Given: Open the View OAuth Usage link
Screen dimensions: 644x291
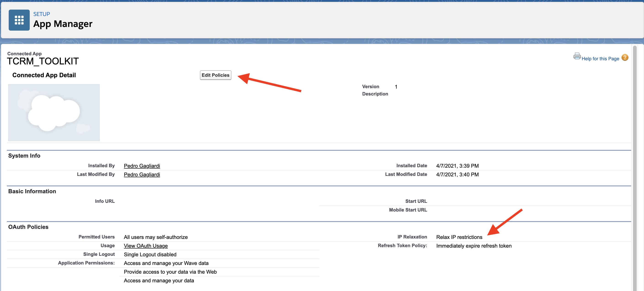Looking at the screenshot, I should pos(145,246).
